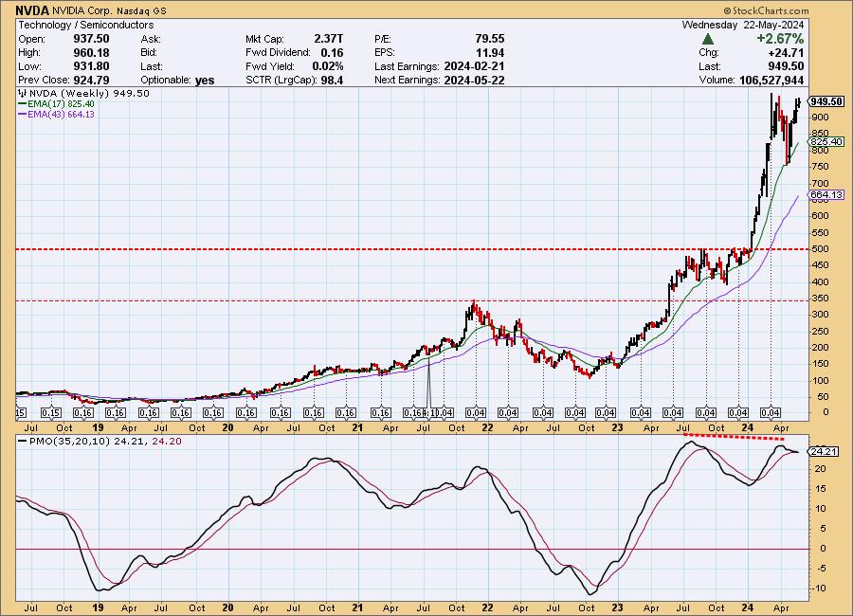Click the SCTR (LrgCap) value 98.4
853x616 pixels.
click(332, 80)
